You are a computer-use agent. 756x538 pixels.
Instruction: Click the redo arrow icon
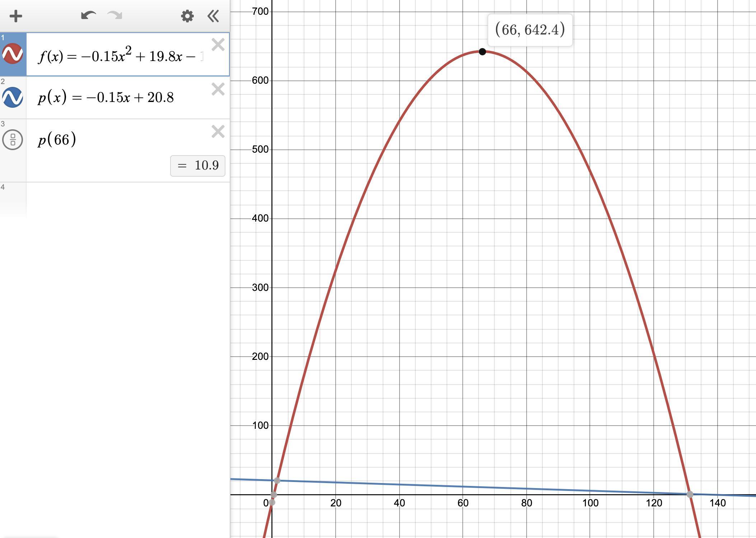115,16
